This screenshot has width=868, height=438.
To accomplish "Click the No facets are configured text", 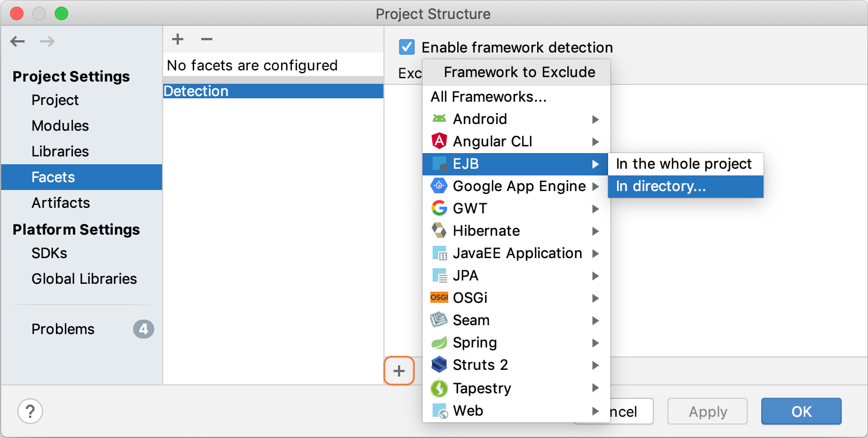I will (x=252, y=65).
